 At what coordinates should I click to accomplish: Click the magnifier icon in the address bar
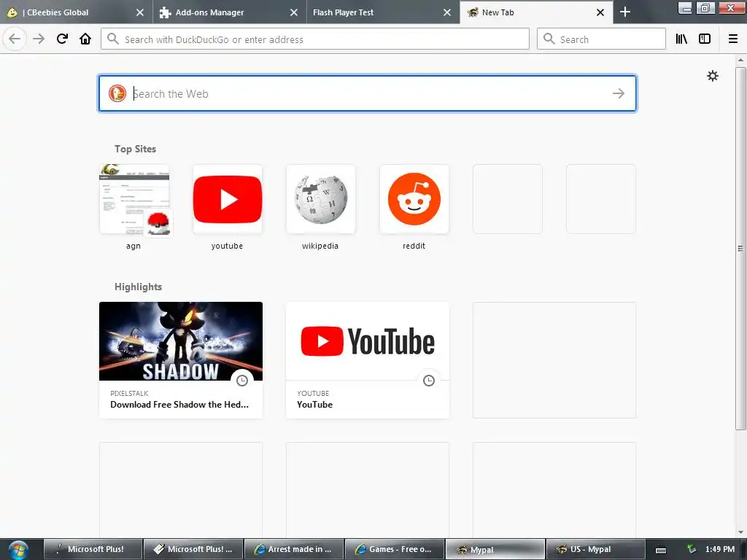[113, 39]
